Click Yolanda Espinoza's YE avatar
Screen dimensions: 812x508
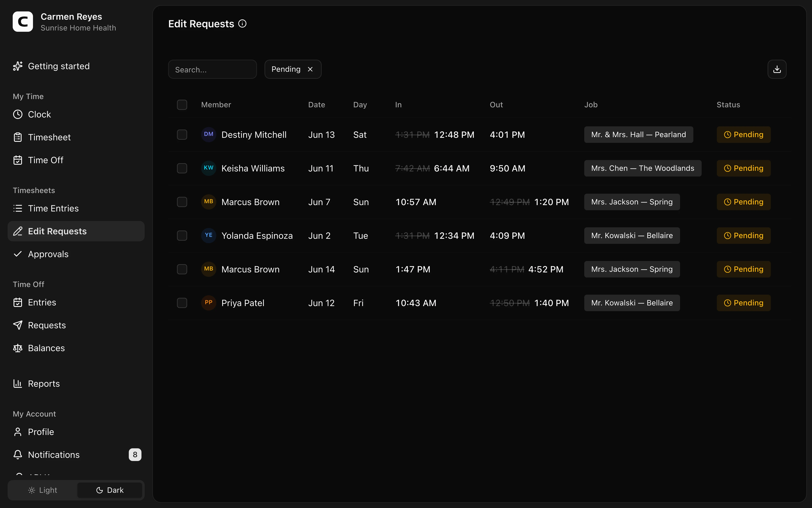tap(208, 235)
